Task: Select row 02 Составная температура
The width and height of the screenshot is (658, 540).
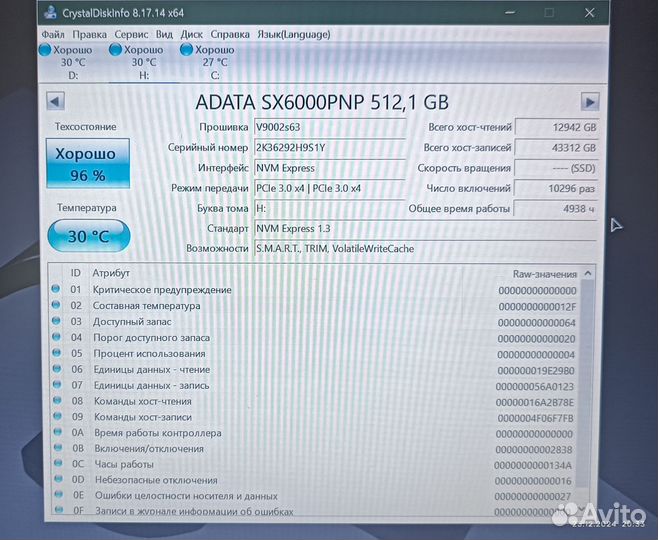Action: pos(316,306)
